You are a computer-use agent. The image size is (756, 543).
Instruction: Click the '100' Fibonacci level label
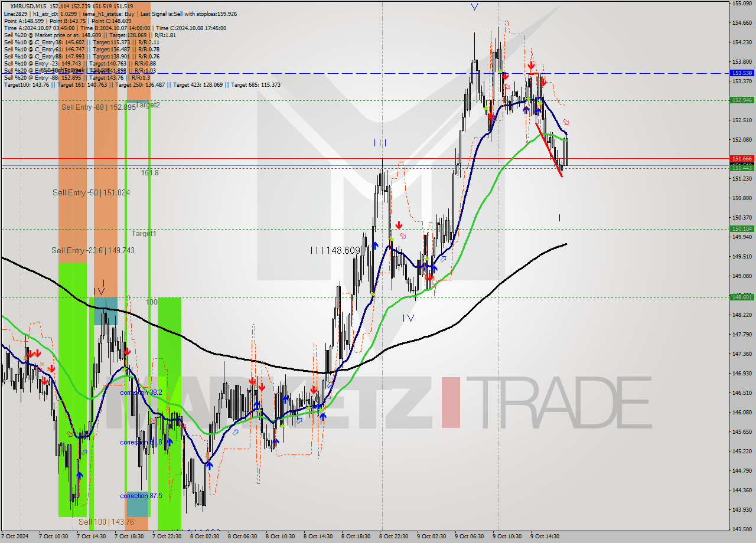pyautogui.click(x=152, y=302)
